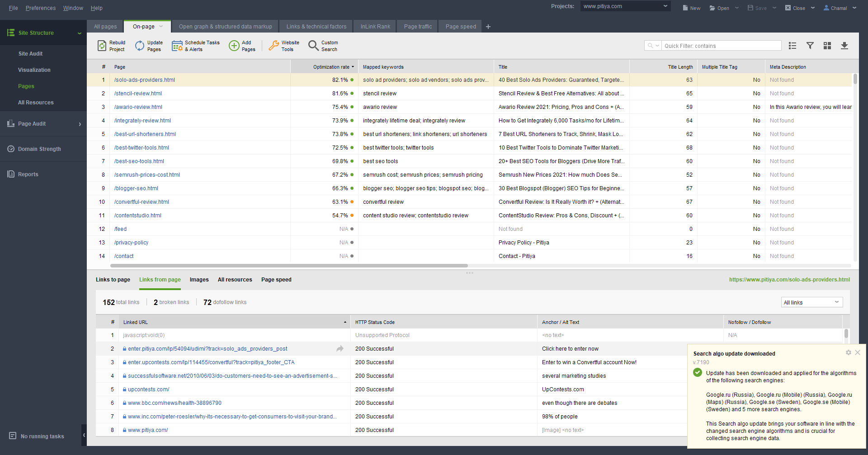Select the Images tab in lower panel
This screenshot has height=455, width=868.
point(199,280)
